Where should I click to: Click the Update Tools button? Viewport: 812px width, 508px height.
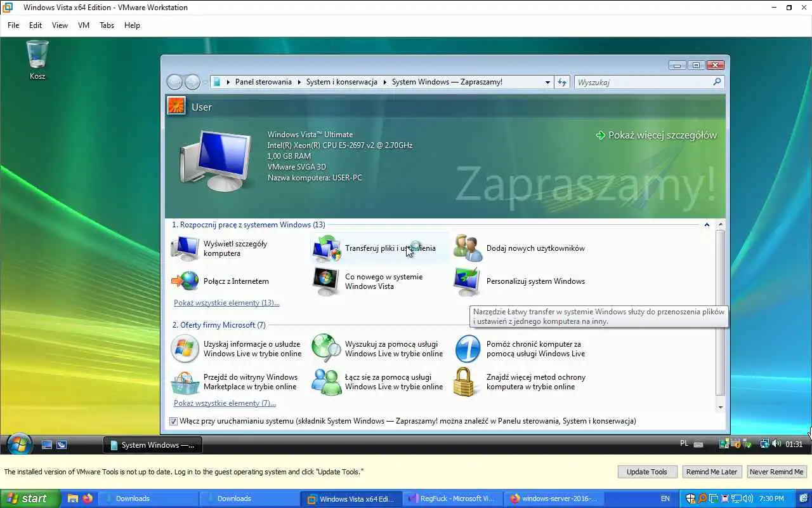[x=646, y=472]
